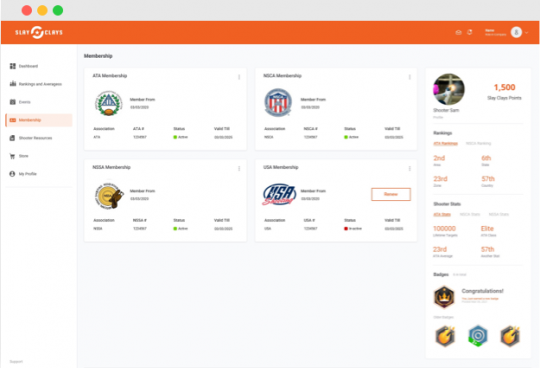
Task: Open My Profile in the sidebar
Action: (23, 174)
